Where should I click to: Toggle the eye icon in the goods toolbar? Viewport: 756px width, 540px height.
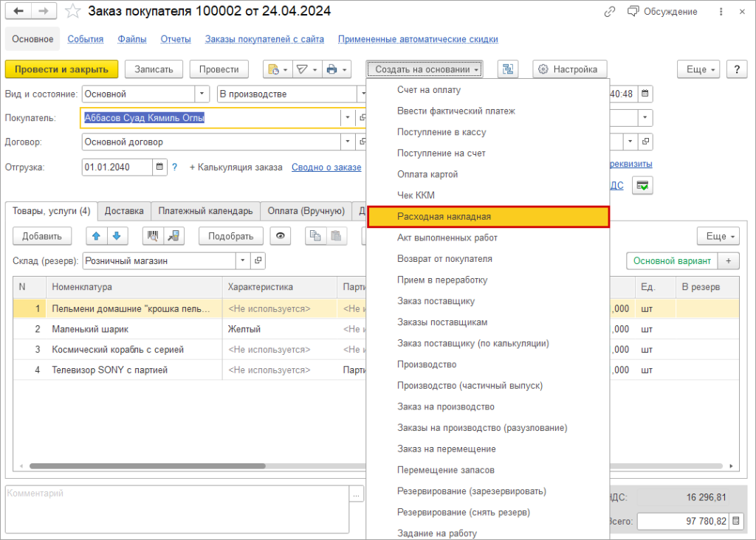click(x=281, y=236)
